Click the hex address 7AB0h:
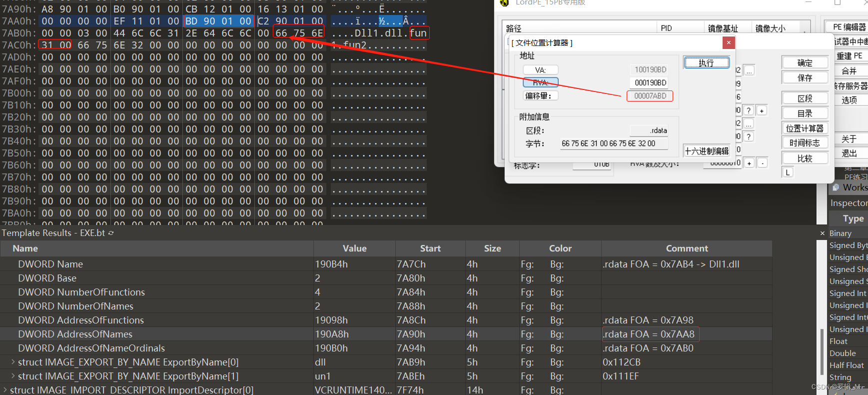The width and height of the screenshot is (868, 395). pos(19,33)
